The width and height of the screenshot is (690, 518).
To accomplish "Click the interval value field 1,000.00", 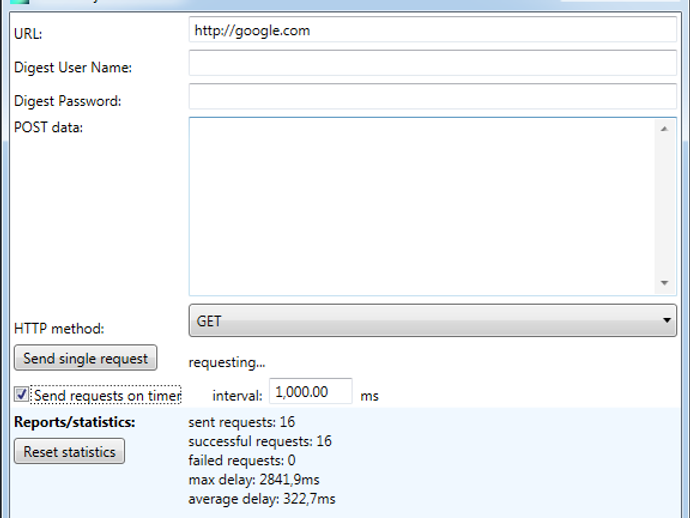I will tap(310, 391).
